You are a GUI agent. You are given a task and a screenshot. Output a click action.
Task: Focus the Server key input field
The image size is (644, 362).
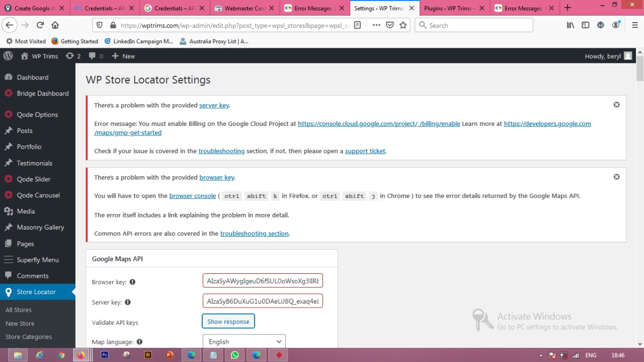tap(263, 301)
